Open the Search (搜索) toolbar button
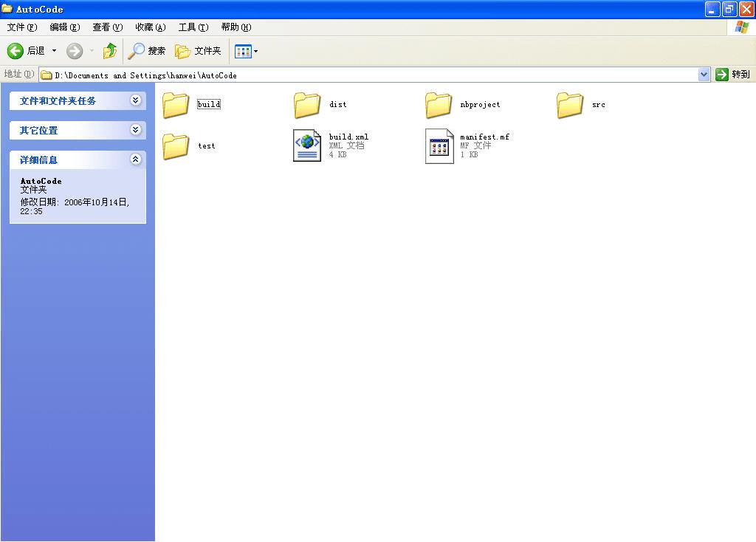 tap(147, 51)
